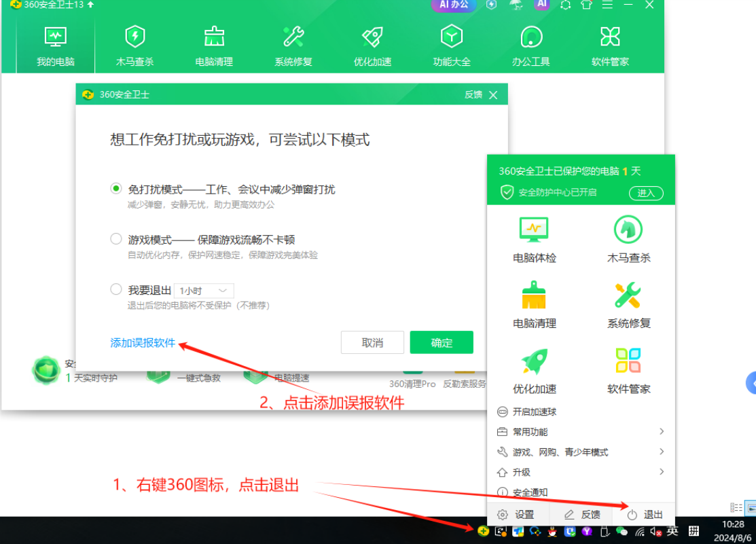Image resolution: width=756 pixels, height=544 pixels.
Task: Click the shield icon beside 安全防护中心已开启
Action: (x=507, y=192)
